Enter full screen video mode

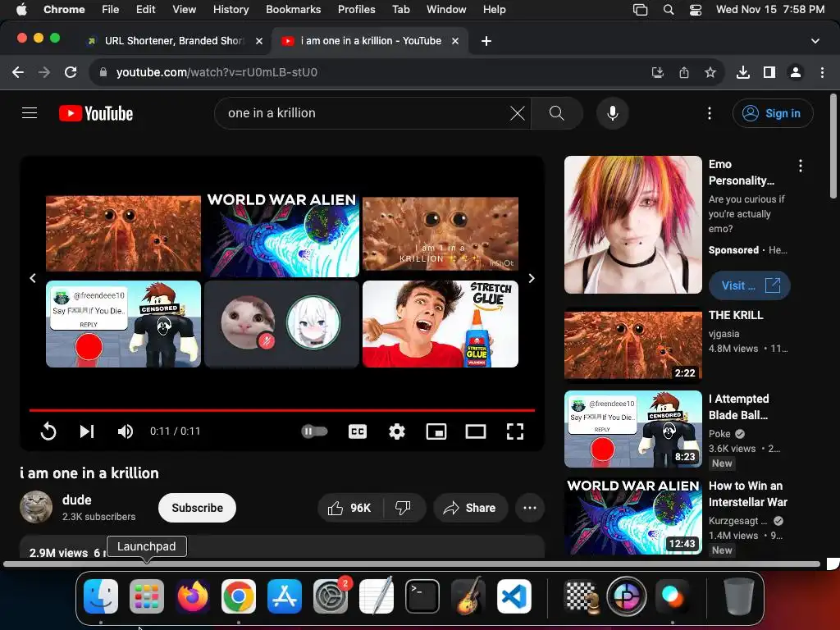click(x=515, y=431)
